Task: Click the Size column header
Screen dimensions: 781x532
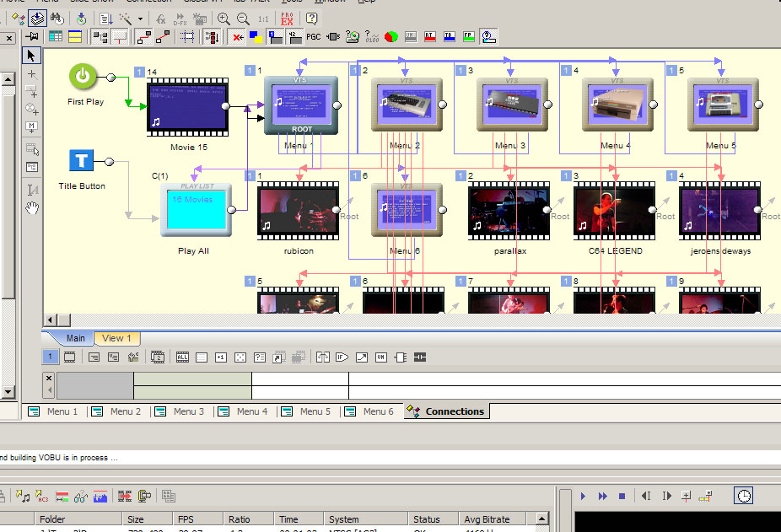Action: [136, 519]
